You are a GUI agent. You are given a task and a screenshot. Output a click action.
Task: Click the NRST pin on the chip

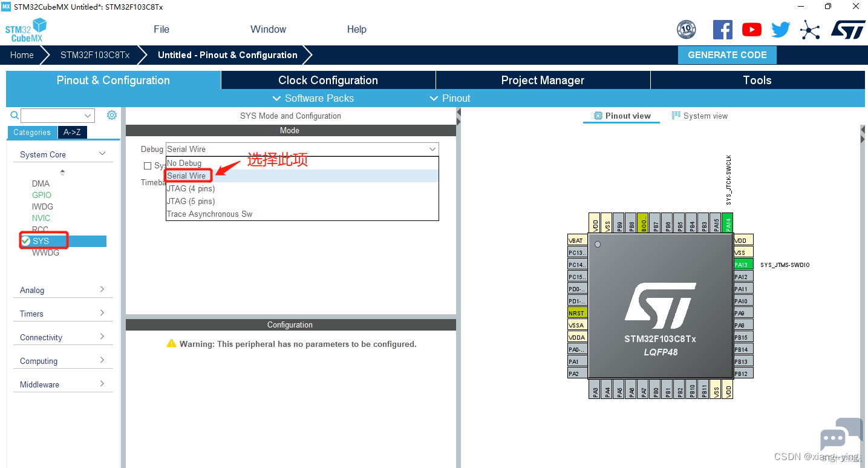pos(577,313)
